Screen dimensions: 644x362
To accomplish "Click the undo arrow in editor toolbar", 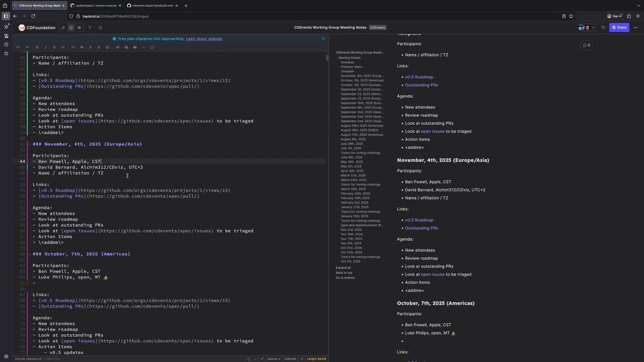I will tap(18, 47).
